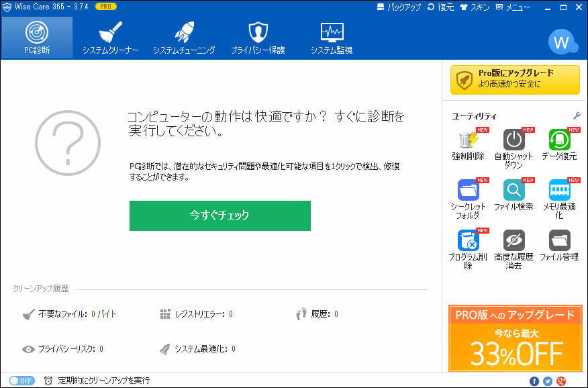Open 高度な履歴消去 utility
588x388 pixels.
[x=513, y=249]
